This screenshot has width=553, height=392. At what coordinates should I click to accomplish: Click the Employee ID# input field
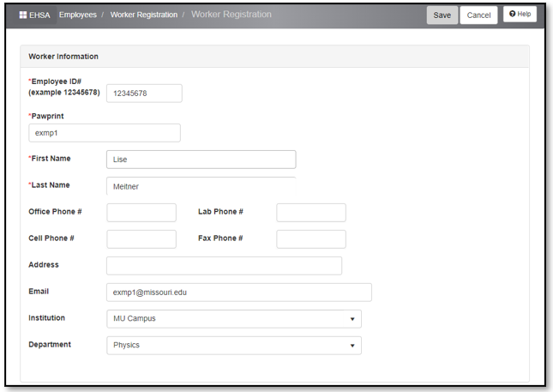pos(144,93)
